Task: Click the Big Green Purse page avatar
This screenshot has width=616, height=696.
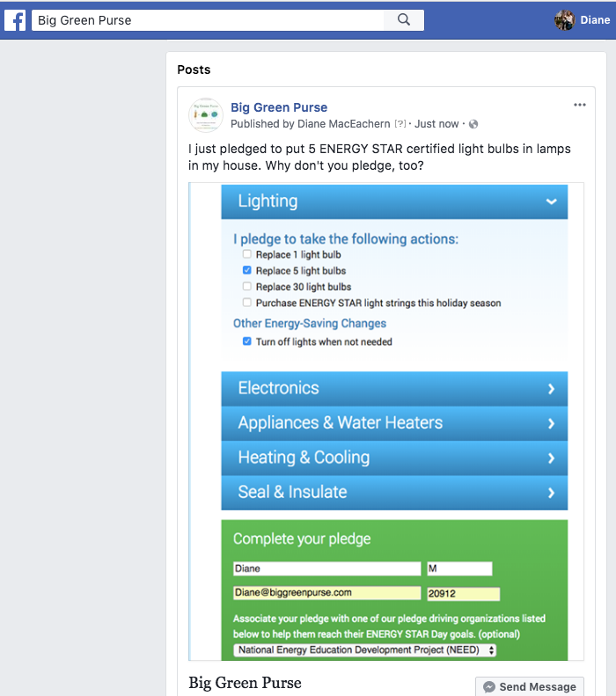Action: pos(206,115)
